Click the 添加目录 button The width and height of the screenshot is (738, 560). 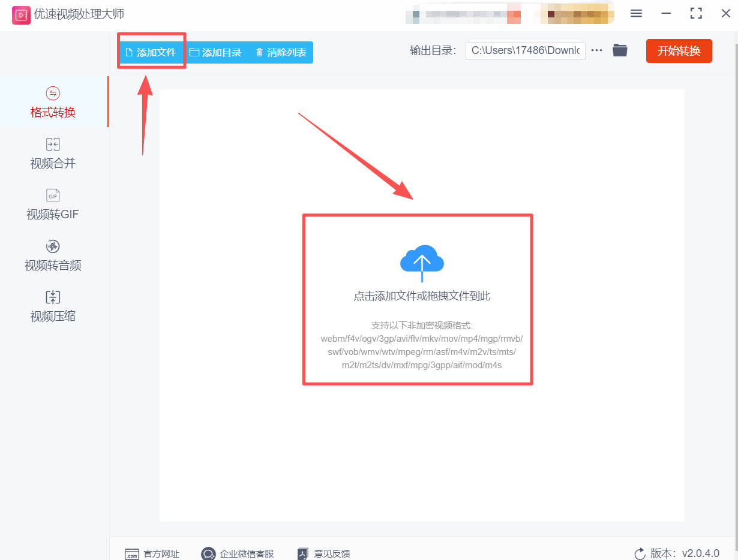[x=215, y=52]
